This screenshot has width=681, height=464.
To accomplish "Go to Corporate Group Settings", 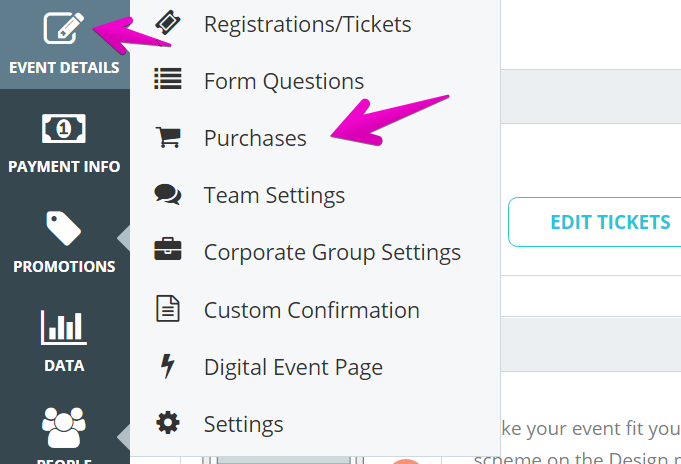I will tap(332, 252).
